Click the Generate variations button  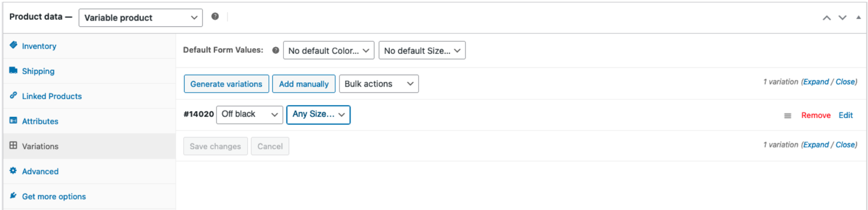(x=226, y=84)
